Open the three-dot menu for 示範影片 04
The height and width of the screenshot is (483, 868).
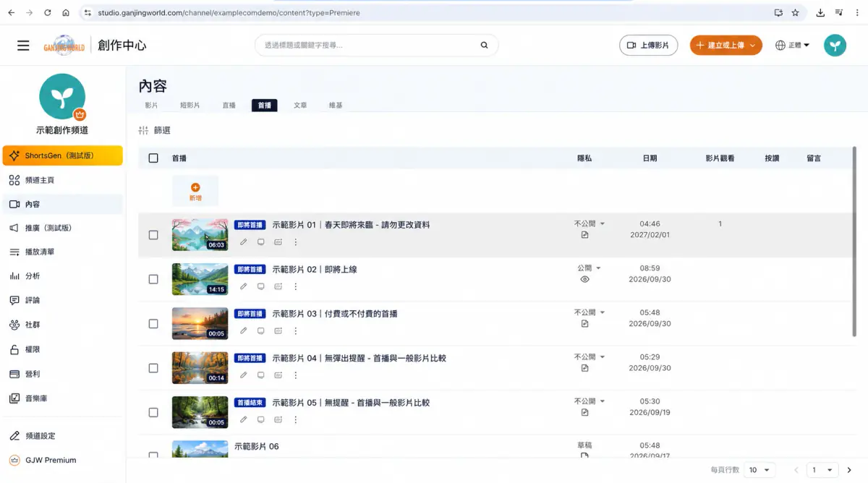click(296, 375)
